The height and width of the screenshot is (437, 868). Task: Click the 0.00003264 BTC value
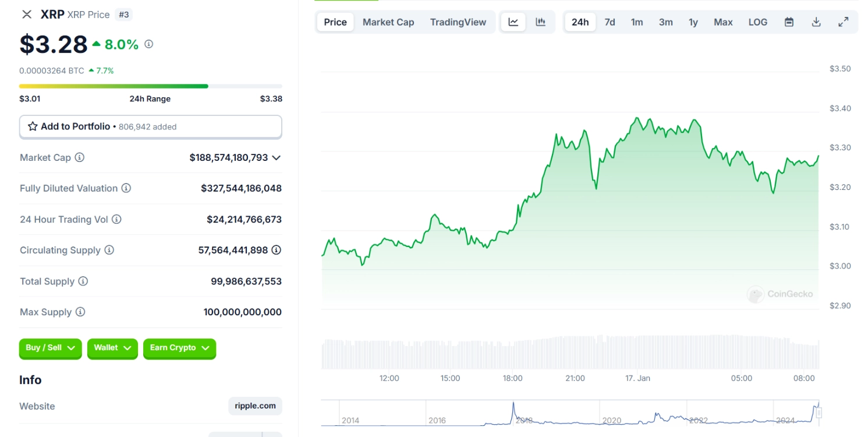point(52,71)
